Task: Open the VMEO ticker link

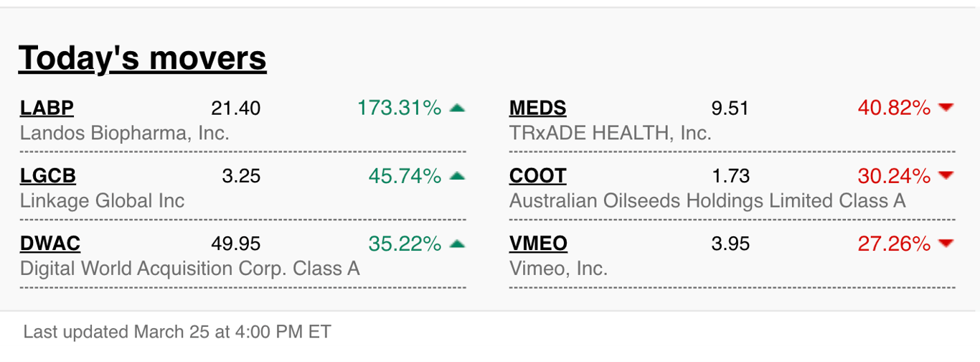Action: [x=538, y=244]
